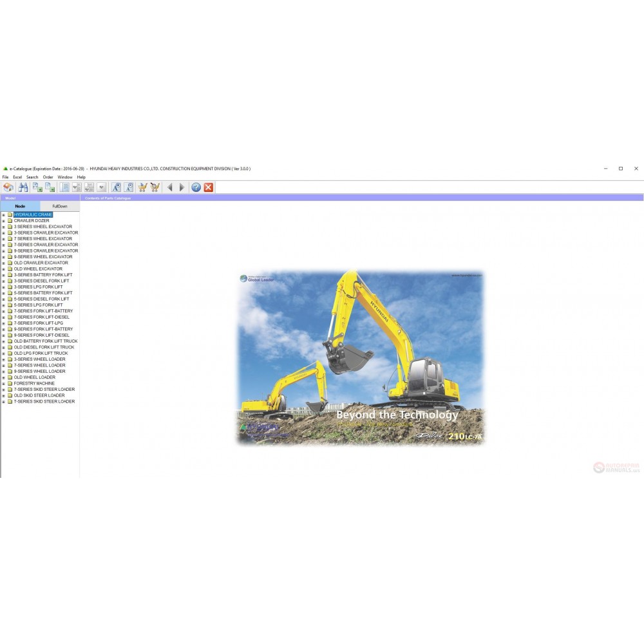The height and width of the screenshot is (644, 644).
Task: Expand 7-SERIES WHEEL LOADER node
Action: (4, 366)
